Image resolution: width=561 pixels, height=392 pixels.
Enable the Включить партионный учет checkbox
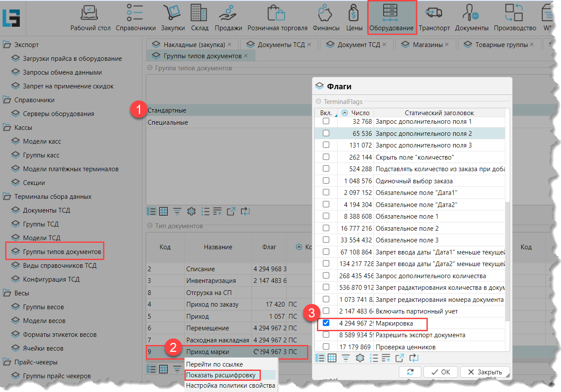[x=326, y=311]
